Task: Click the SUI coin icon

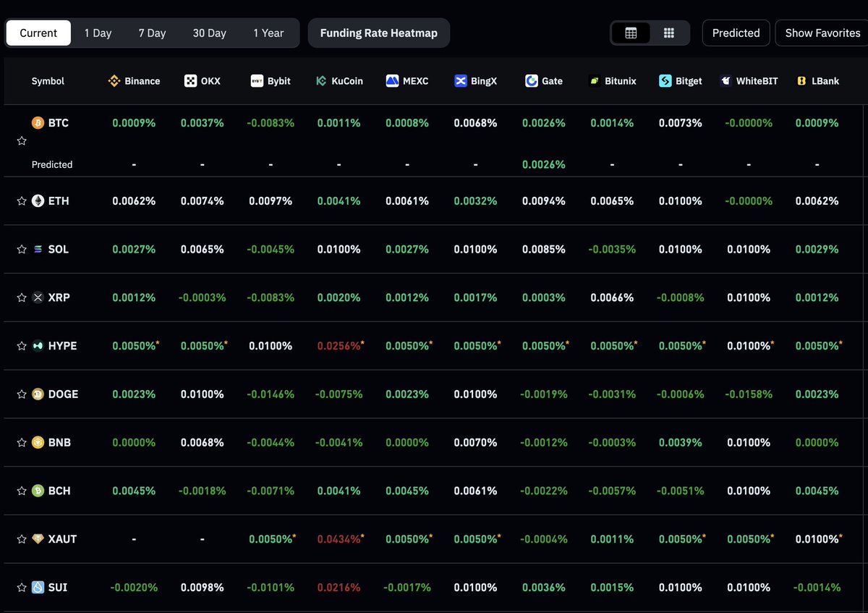Action: [x=38, y=588]
